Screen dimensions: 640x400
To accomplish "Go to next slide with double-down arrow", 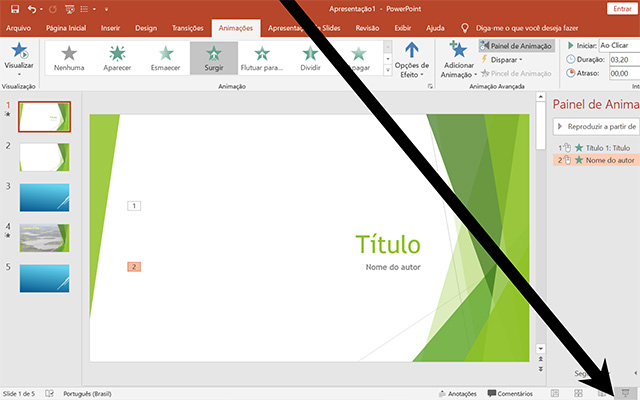I will (x=540, y=369).
